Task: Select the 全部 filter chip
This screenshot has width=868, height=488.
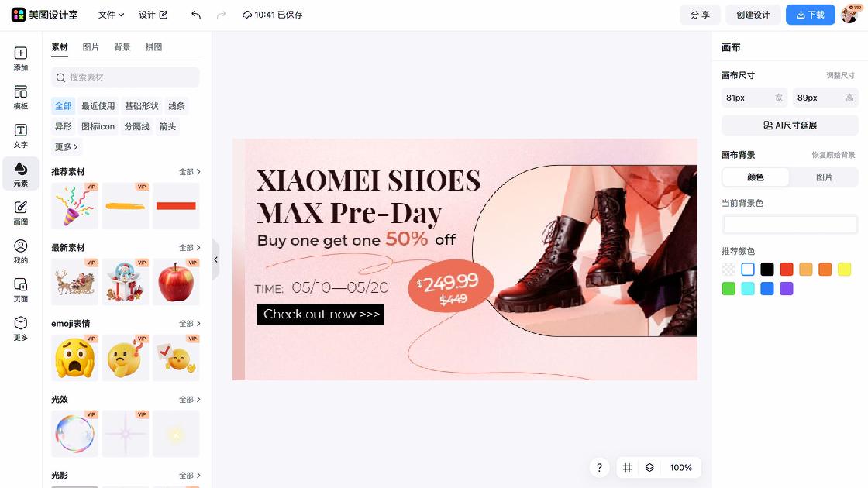Action: 63,105
